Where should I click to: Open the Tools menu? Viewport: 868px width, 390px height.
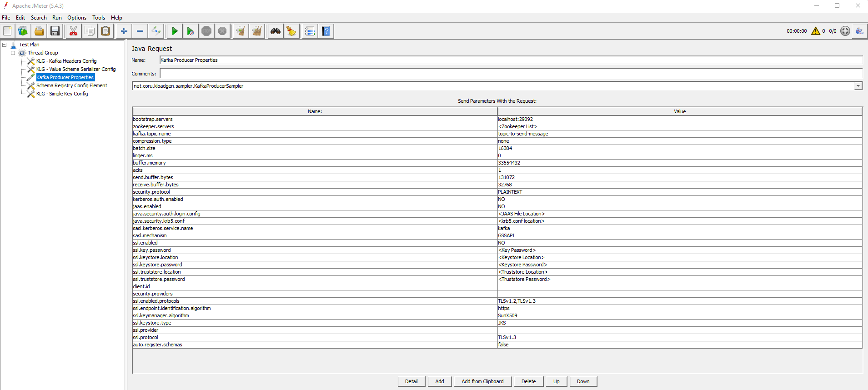99,18
